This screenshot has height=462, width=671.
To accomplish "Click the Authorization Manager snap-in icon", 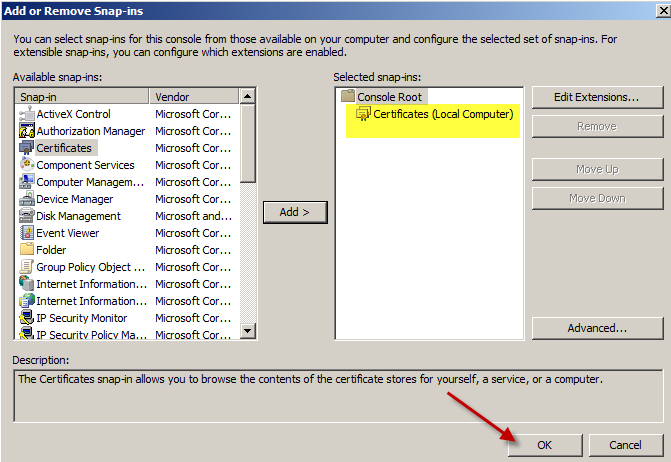I will (27, 131).
